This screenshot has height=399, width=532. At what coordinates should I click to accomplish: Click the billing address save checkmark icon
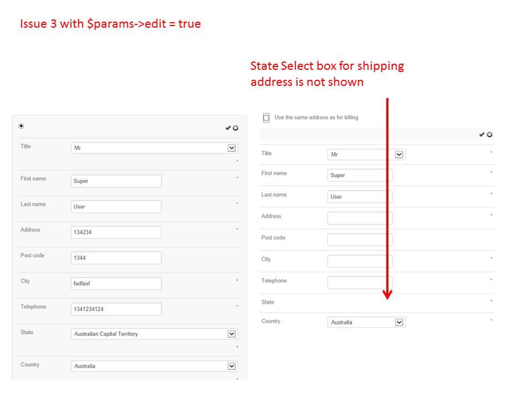228,128
